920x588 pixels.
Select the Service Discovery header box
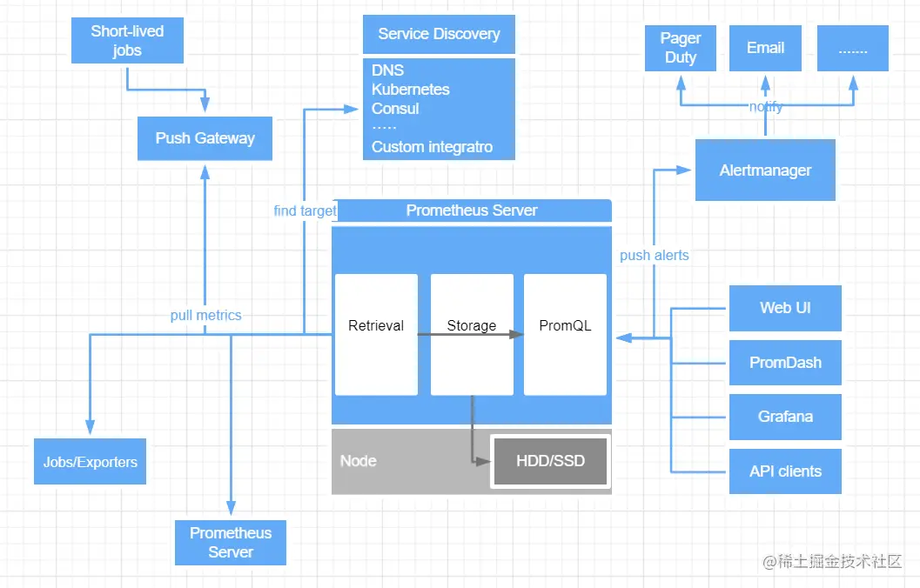(439, 34)
